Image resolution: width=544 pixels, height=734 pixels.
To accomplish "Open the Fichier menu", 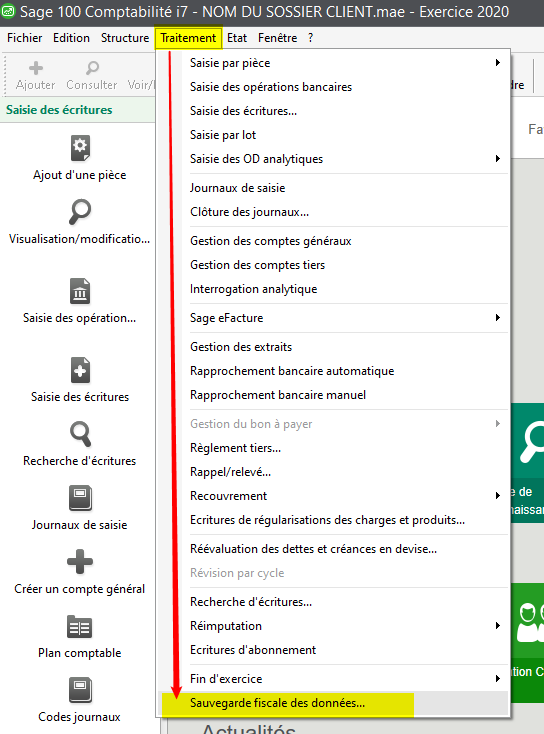I will (24, 38).
